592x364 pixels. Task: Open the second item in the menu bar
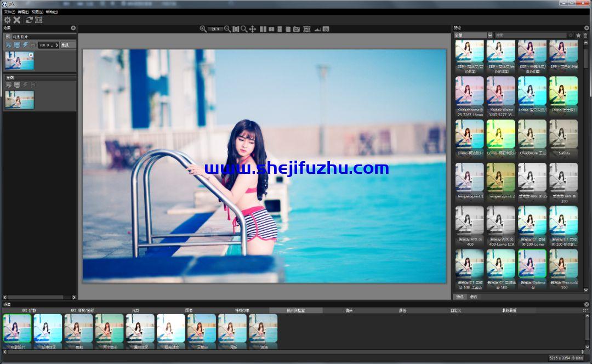click(24, 12)
